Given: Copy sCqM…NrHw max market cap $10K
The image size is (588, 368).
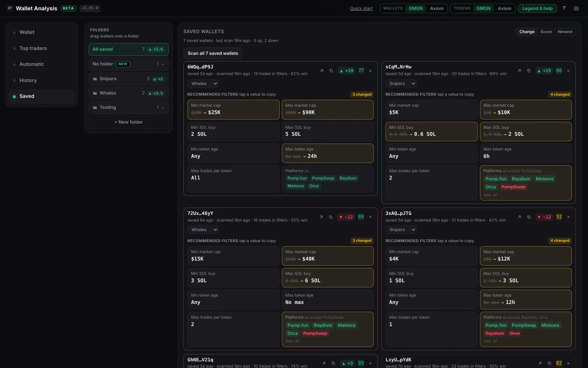Looking at the screenshot, I should pos(526,110).
